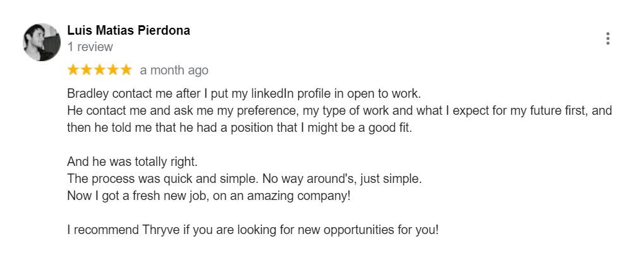
Task: Click the second gold star in rating
Action: tap(87, 69)
